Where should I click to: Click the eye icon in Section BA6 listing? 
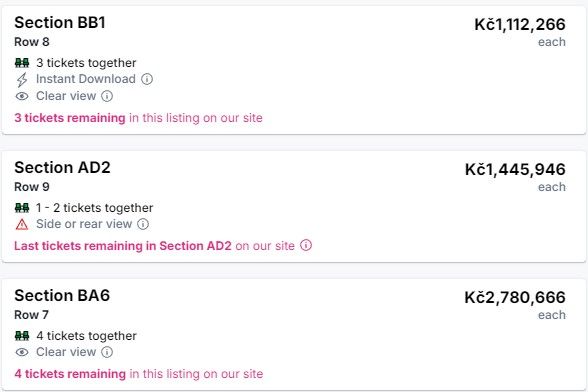22,352
